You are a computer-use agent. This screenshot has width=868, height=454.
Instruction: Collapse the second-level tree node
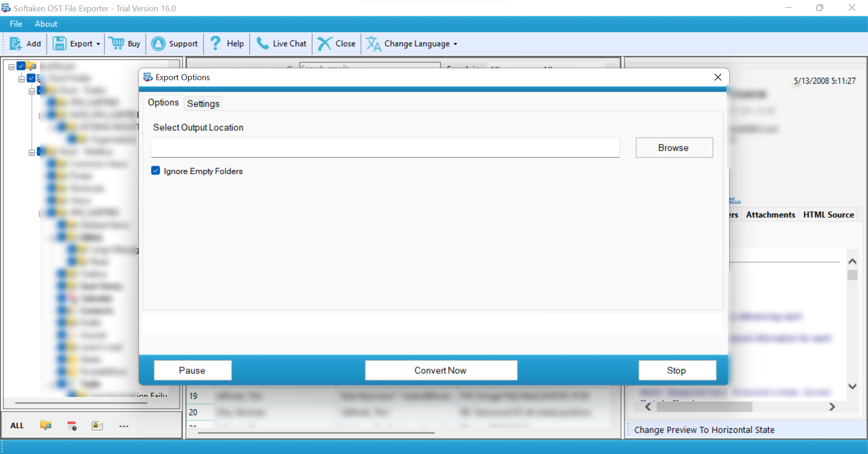coord(21,79)
